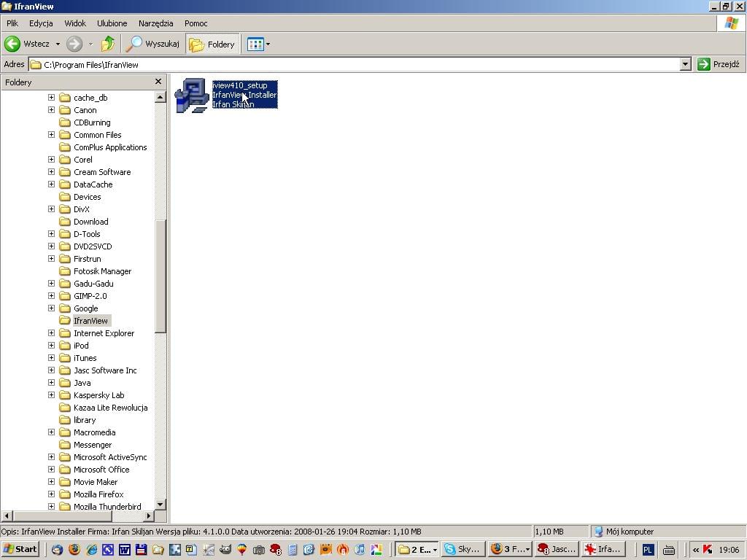Switch to the Skype taskbar button
This screenshot has width=747, height=560.
click(x=463, y=550)
